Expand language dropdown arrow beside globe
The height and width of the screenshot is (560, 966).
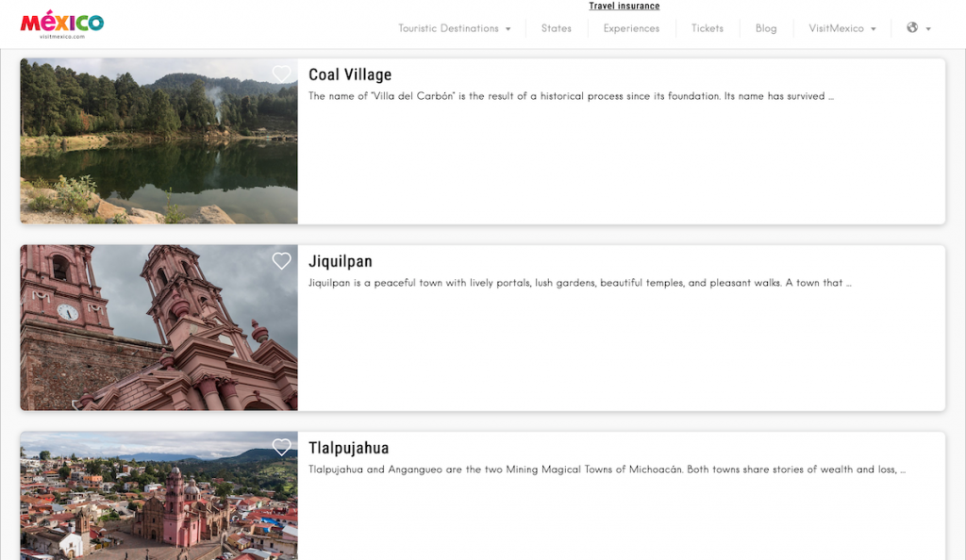point(928,29)
